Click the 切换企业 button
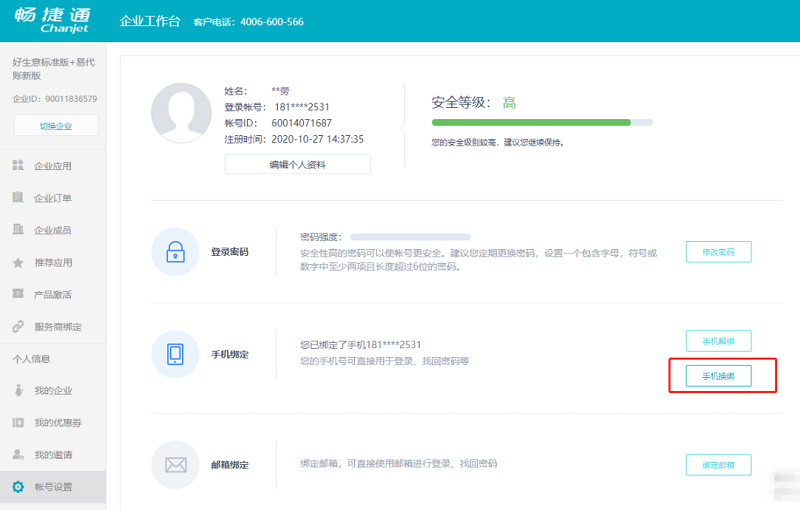The width and height of the screenshot is (800, 510). point(56,125)
